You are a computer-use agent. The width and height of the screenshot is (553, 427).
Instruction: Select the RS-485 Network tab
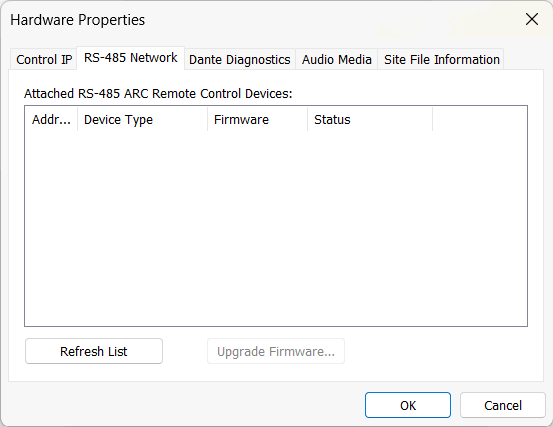(130, 58)
